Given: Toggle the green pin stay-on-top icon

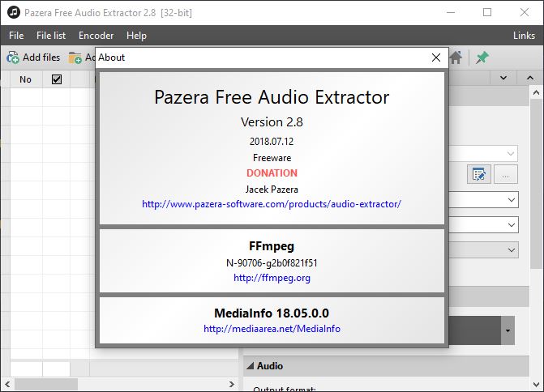Looking at the screenshot, I should pyautogui.click(x=482, y=58).
